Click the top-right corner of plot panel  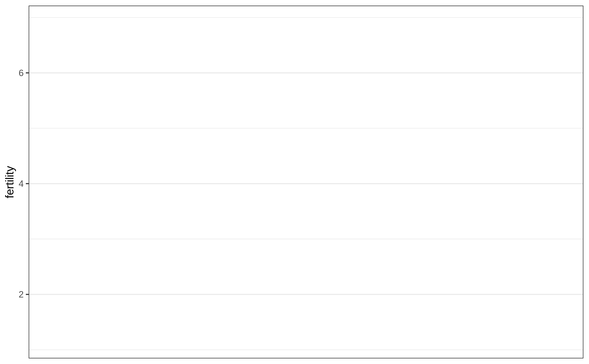pyautogui.click(x=583, y=6)
